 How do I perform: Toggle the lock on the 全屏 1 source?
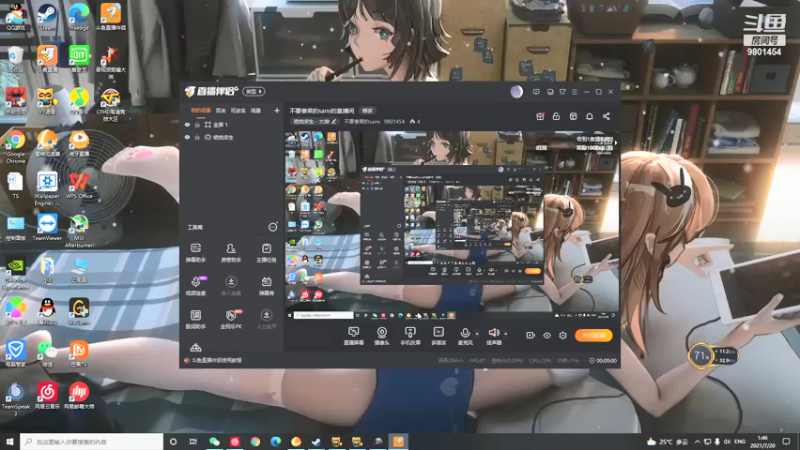click(197, 124)
